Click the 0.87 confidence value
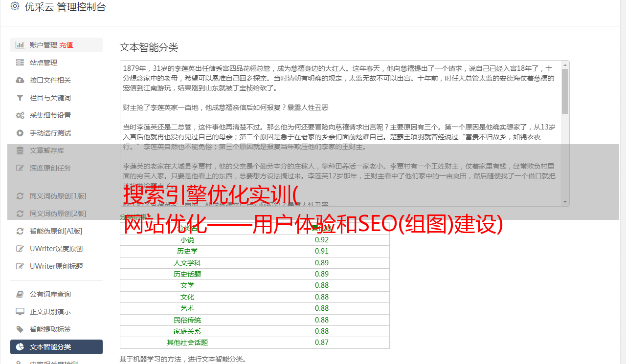Viewport: 626px width, 364px height. tap(322, 343)
